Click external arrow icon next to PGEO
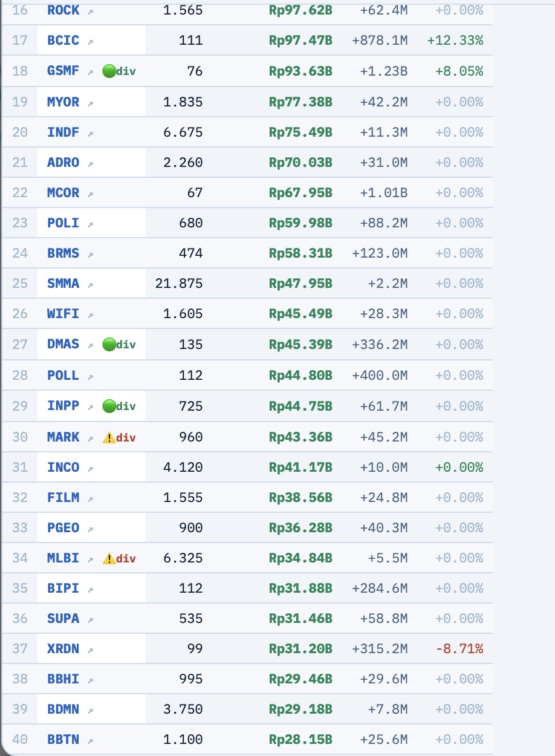 click(x=91, y=529)
